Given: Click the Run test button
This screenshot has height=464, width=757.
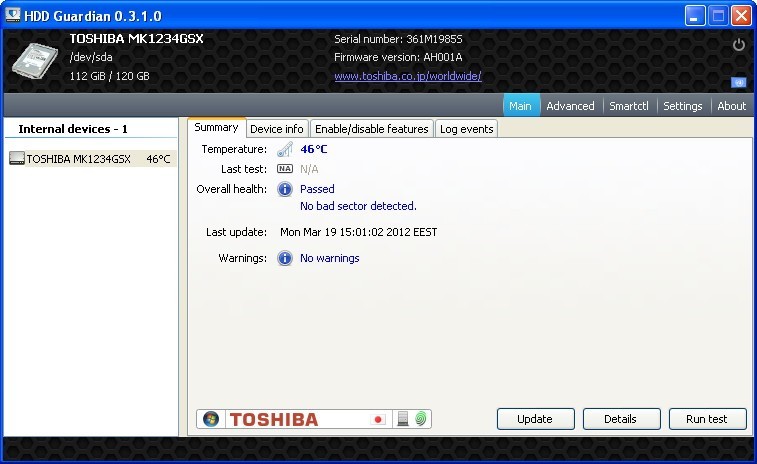Looking at the screenshot, I should coord(707,419).
